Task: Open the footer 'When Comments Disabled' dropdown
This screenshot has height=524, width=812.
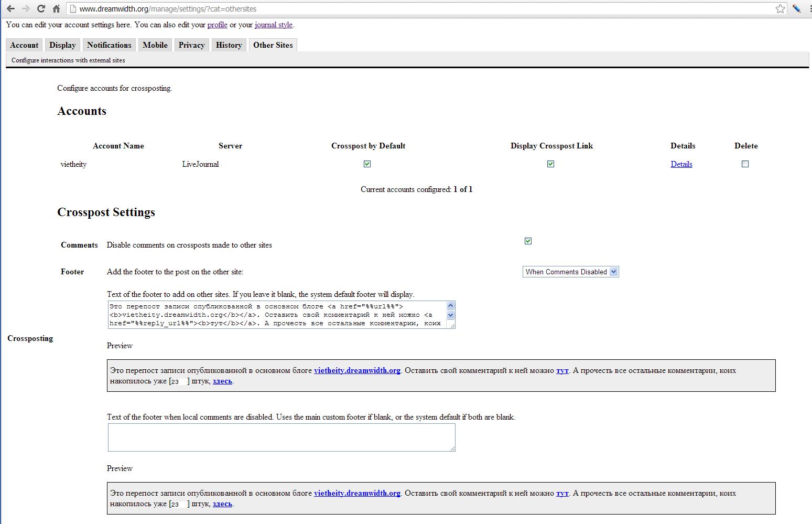Action: 571,272
